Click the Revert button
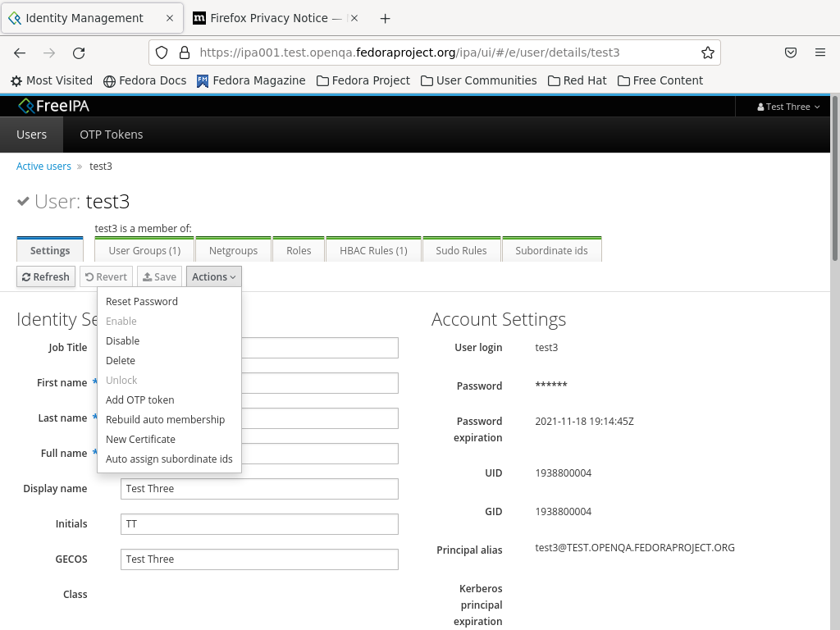This screenshot has height=630, width=840. point(106,276)
